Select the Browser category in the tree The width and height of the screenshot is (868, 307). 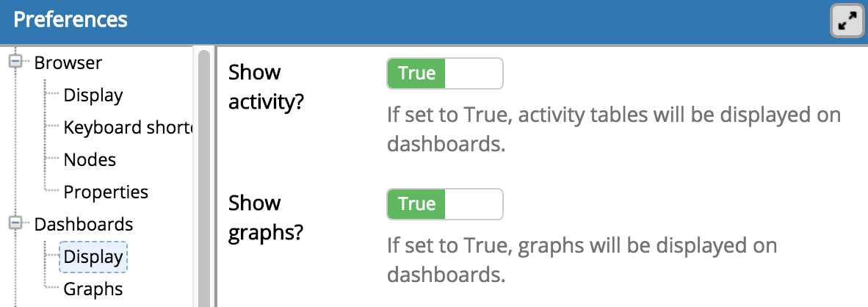(68, 63)
